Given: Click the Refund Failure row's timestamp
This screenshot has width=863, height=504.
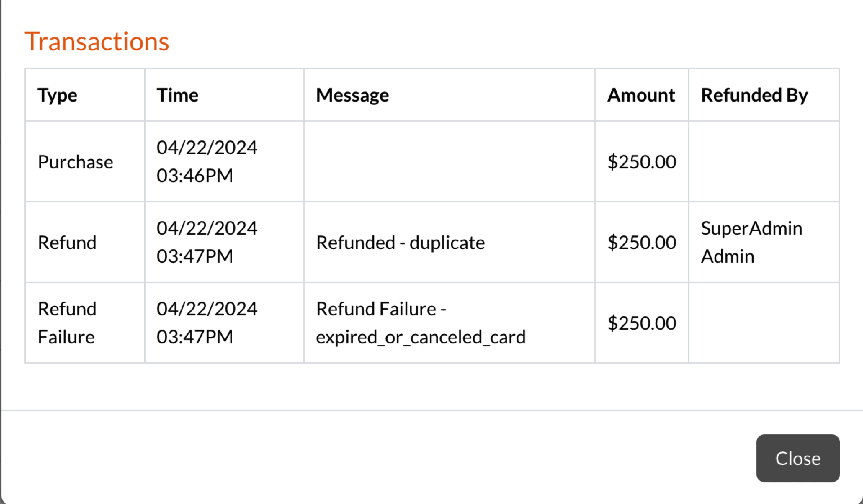Looking at the screenshot, I should [x=207, y=323].
